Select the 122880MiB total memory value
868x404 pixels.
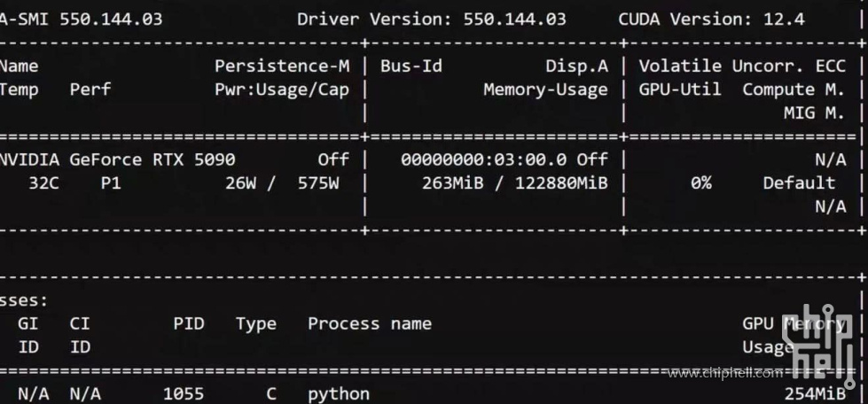click(x=561, y=183)
